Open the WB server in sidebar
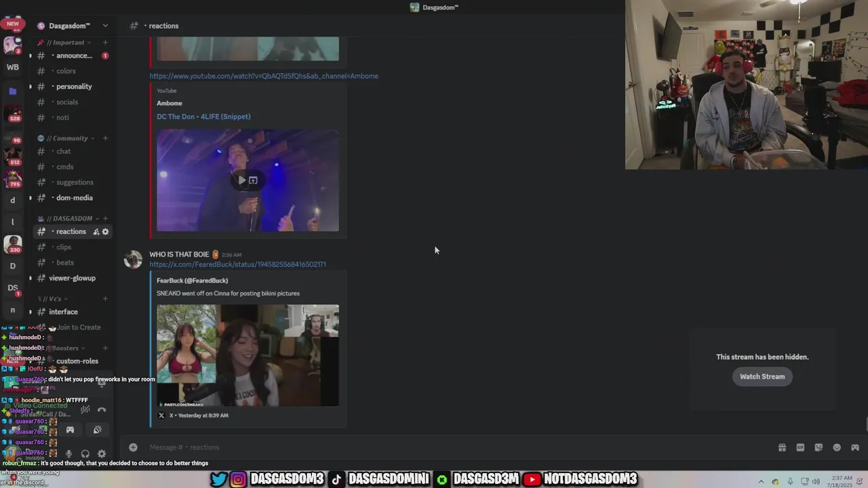The image size is (868, 488). 12,67
